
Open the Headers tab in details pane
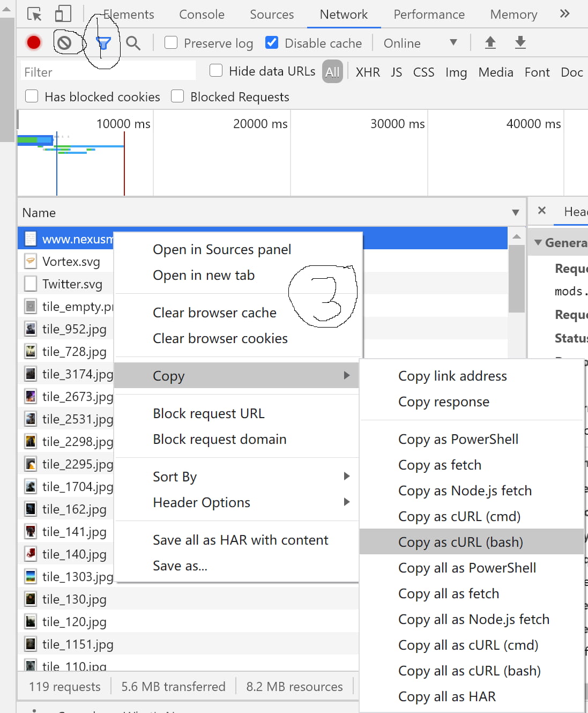pyautogui.click(x=576, y=212)
